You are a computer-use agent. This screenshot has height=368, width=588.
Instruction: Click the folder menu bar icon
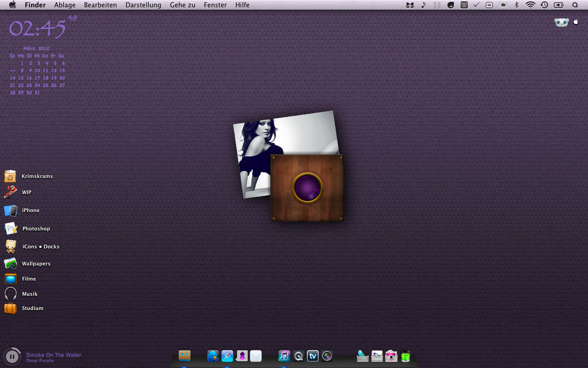coord(503,5)
